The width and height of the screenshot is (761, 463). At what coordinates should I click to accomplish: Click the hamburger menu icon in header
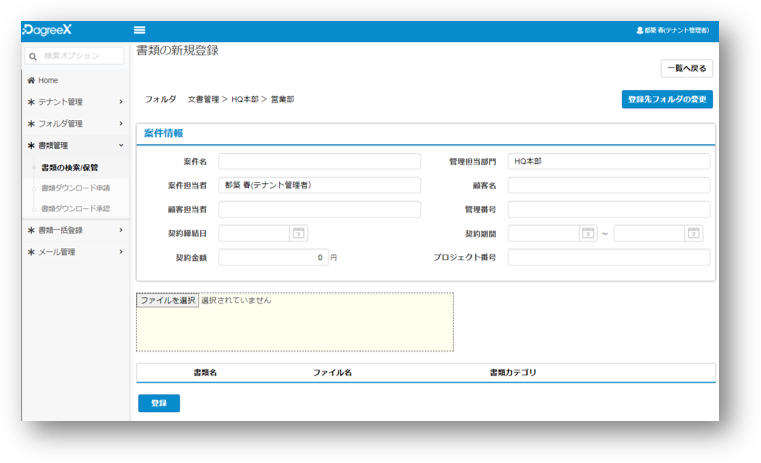pos(139,31)
